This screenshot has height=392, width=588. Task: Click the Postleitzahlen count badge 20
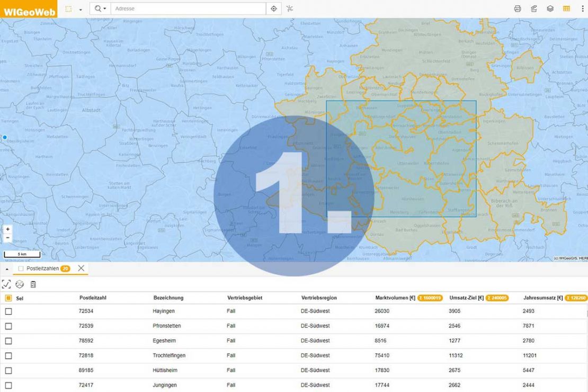coord(65,269)
